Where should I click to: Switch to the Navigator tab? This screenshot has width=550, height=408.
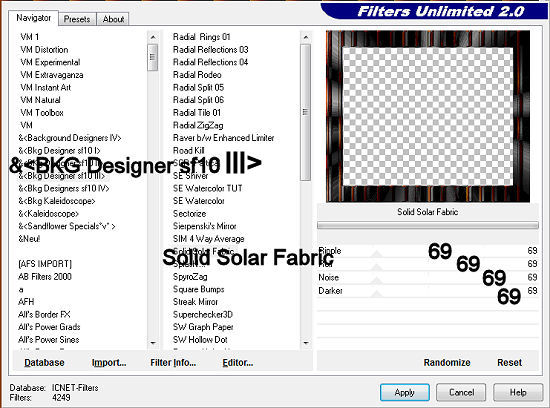33,18
